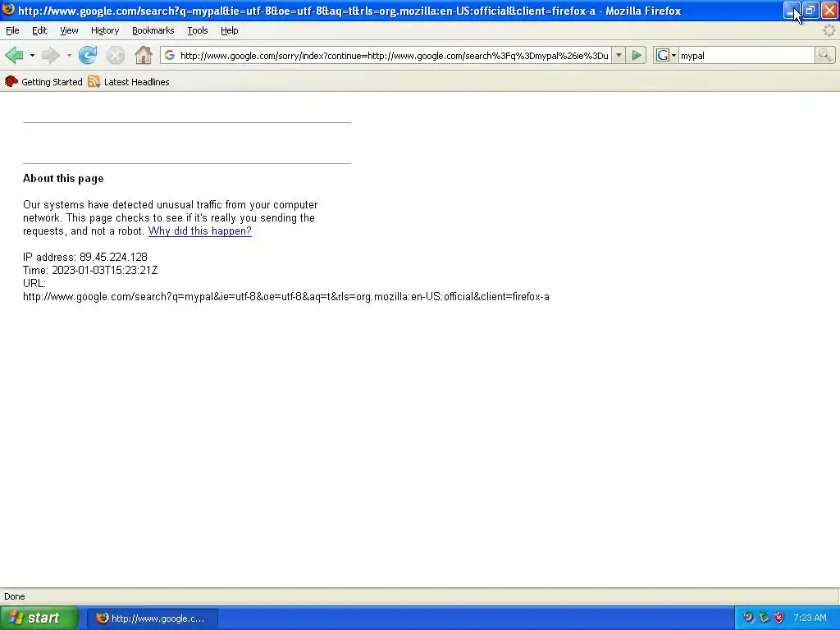Go back with the green Back arrow

tap(14, 55)
